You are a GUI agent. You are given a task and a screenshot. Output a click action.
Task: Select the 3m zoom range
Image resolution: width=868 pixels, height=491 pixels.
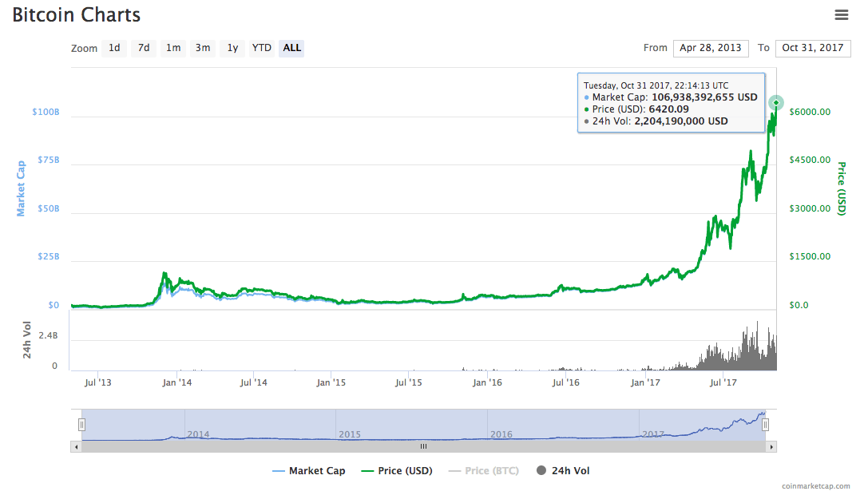click(203, 48)
